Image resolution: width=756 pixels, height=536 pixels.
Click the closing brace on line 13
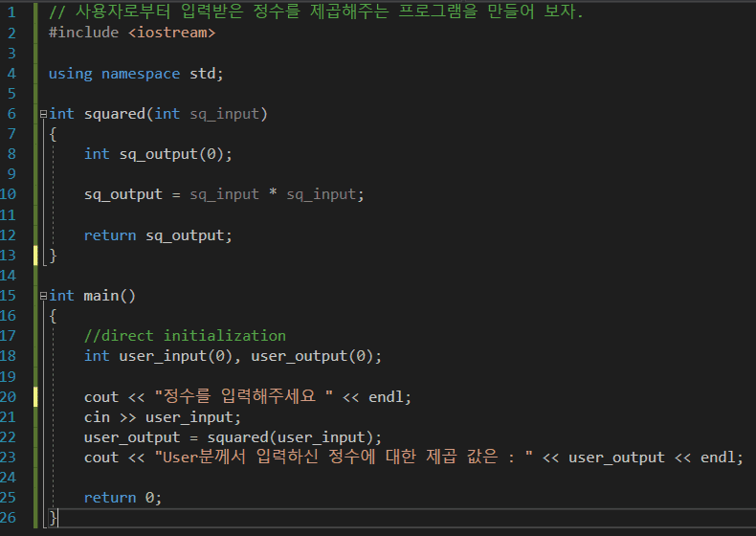(53, 256)
